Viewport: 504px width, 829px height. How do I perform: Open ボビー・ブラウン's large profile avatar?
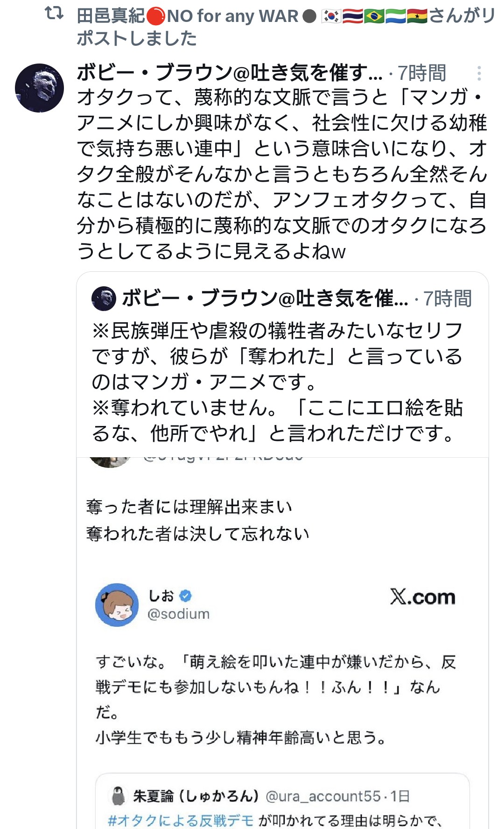click(x=40, y=88)
